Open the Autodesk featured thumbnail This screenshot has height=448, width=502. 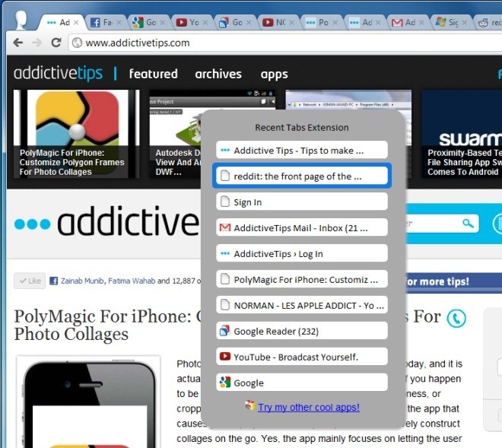175,134
